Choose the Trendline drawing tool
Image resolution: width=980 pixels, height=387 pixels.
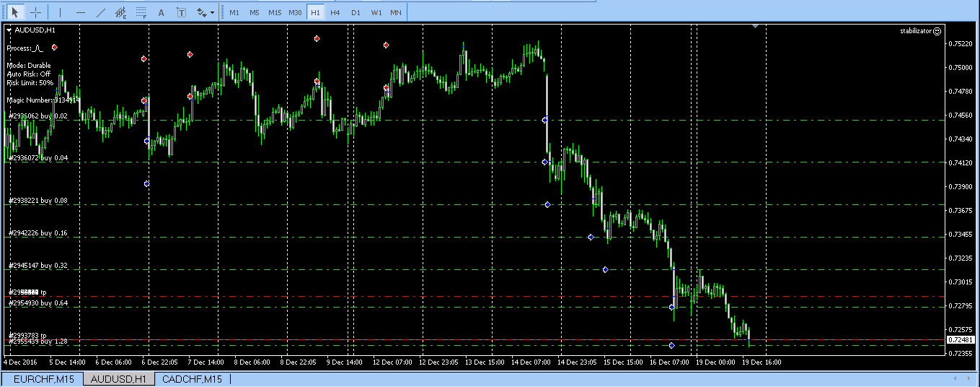pyautogui.click(x=100, y=12)
